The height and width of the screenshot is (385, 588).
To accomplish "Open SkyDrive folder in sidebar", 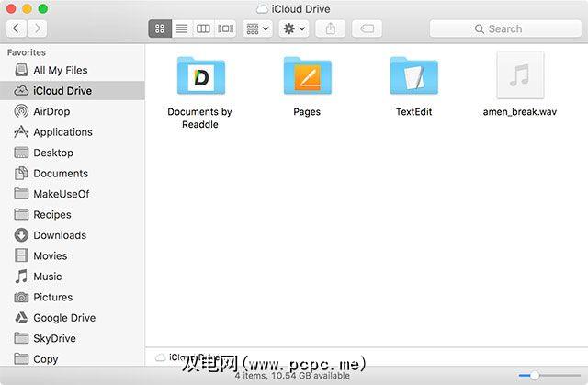I will click(x=72, y=338).
